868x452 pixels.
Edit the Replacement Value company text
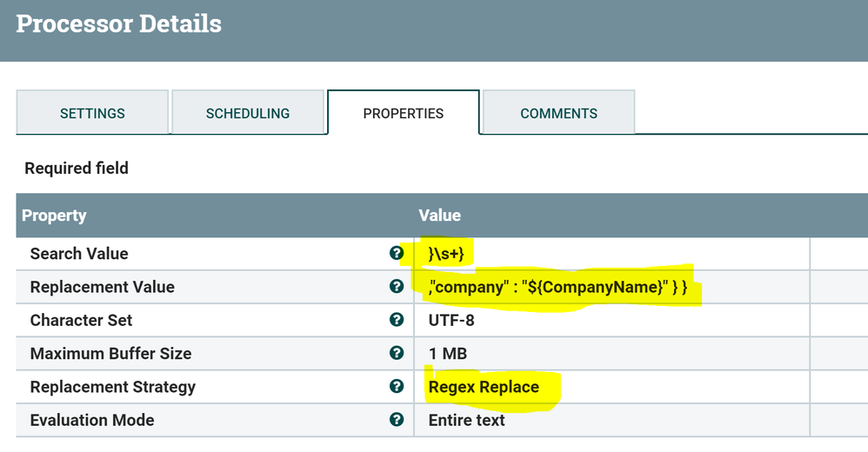click(558, 287)
